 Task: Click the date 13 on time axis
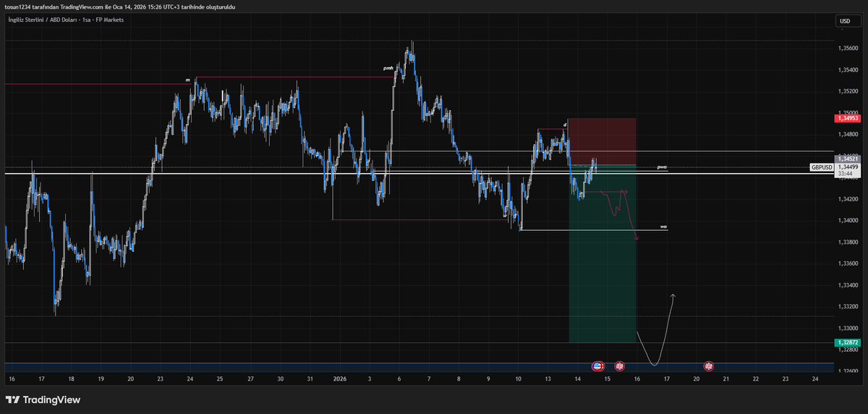pyautogui.click(x=548, y=379)
